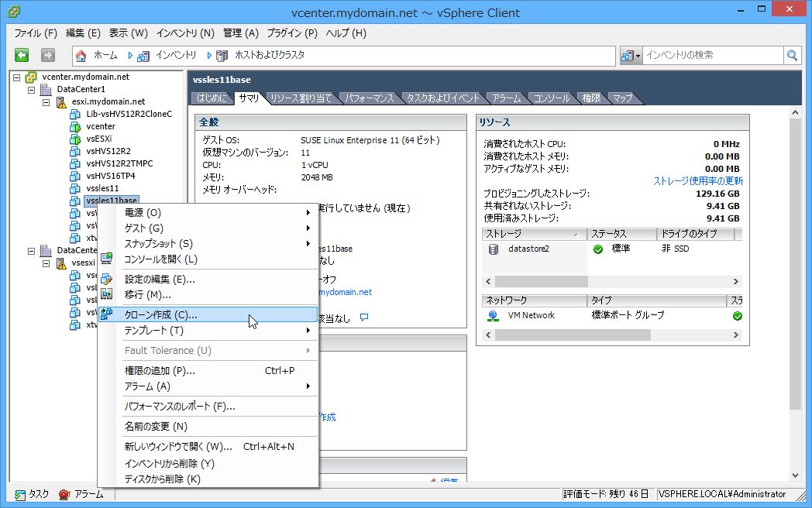This screenshot has width=812, height=508.
Task: Click the magnifier search icon
Action: click(x=792, y=55)
